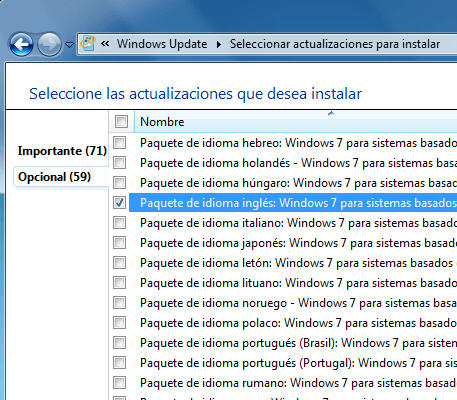457x400 pixels.
Task: Select row 'Paquete de idioma hebreo'
Action: pos(293,143)
